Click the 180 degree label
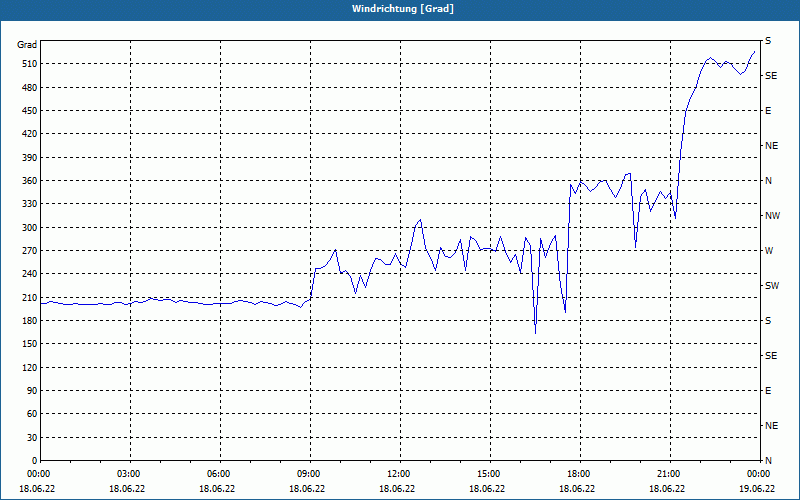This screenshot has width=800, height=500. 29,321
